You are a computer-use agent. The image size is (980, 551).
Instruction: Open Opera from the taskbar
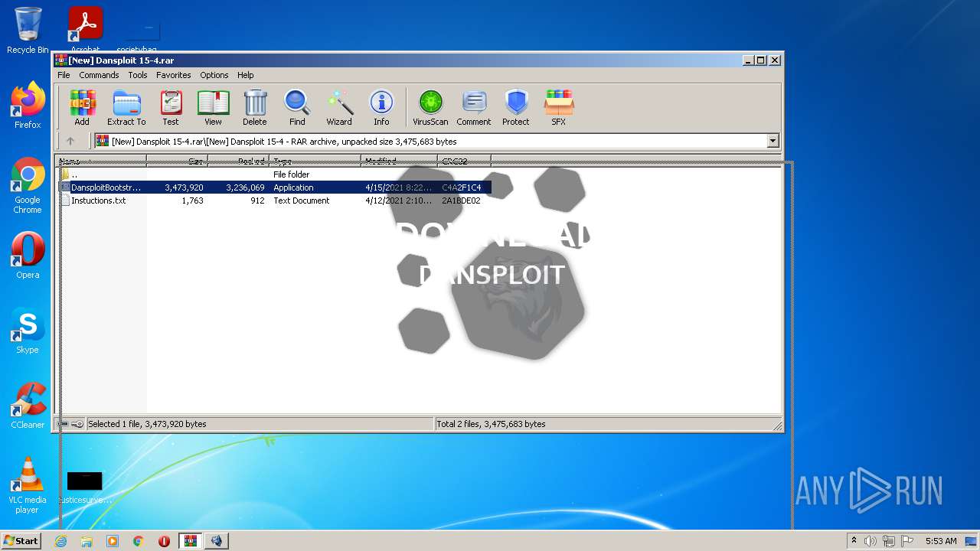[164, 541]
